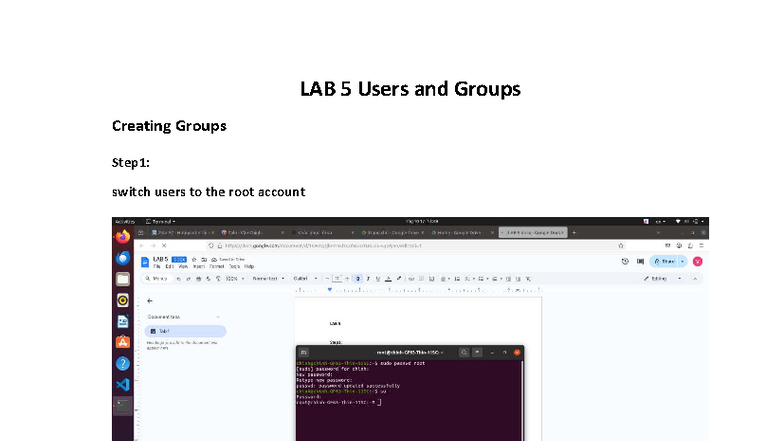This screenshot has width=784, height=441.
Task: Close the document tabs panel with back arrow
Action: point(150,300)
